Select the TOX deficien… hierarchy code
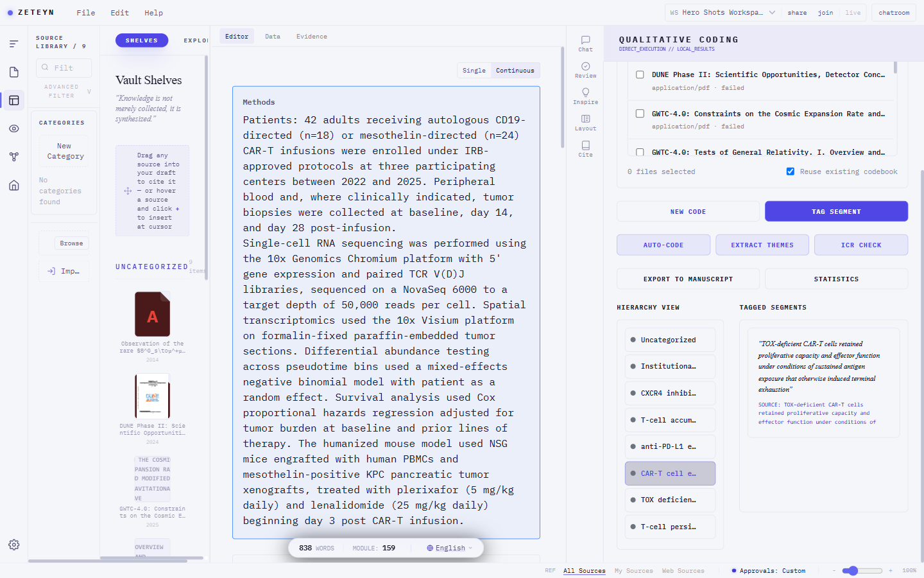The height and width of the screenshot is (578, 924). (x=670, y=500)
